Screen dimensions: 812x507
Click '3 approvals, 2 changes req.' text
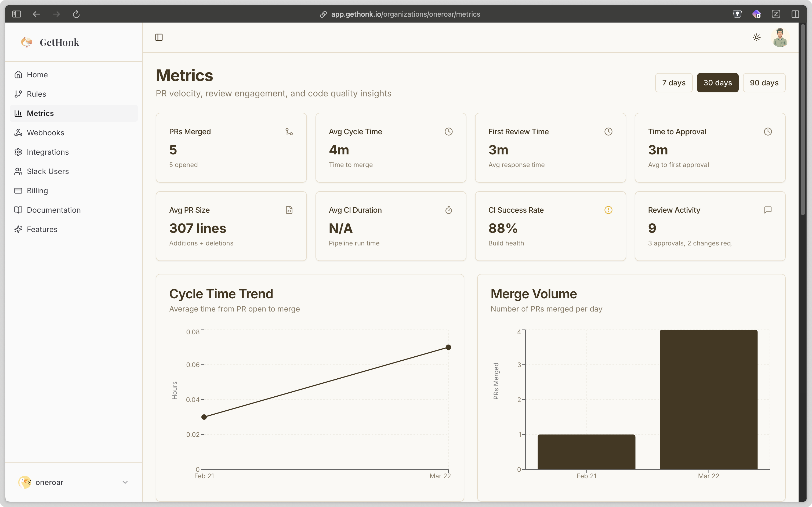(x=690, y=243)
